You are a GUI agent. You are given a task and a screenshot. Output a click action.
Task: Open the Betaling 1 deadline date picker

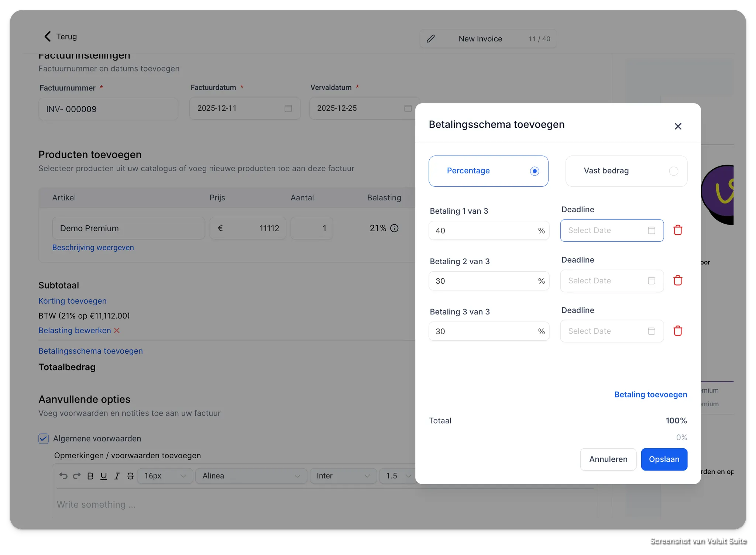[x=612, y=231]
